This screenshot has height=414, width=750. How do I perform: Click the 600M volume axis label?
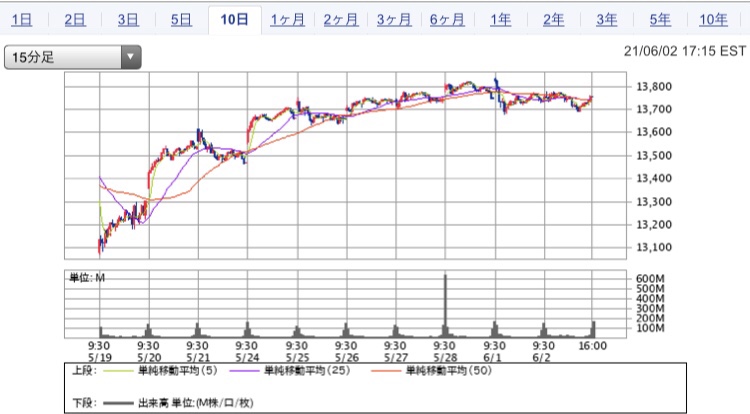tap(650, 279)
